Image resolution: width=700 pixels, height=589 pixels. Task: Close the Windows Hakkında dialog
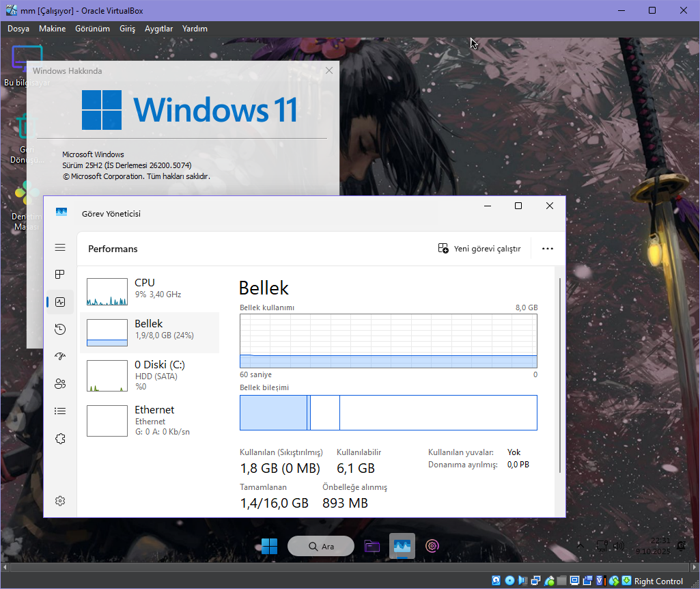tap(329, 70)
